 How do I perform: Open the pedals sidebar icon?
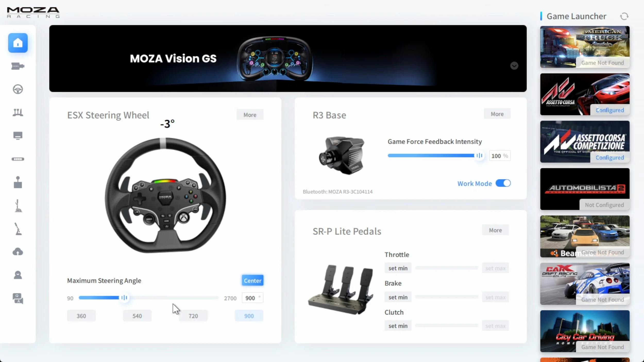(x=18, y=112)
